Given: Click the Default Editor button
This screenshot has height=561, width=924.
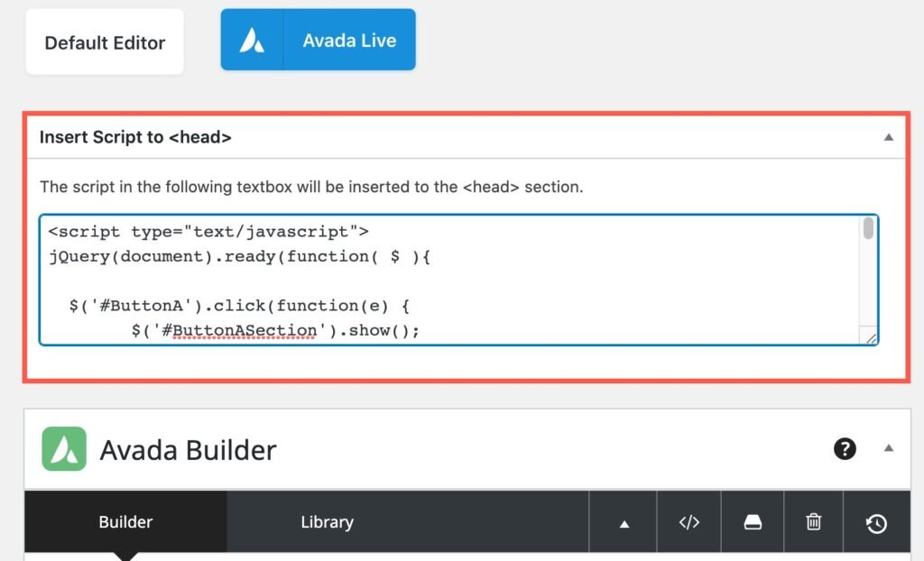Looking at the screenshot, I should [x=105, y=41].
